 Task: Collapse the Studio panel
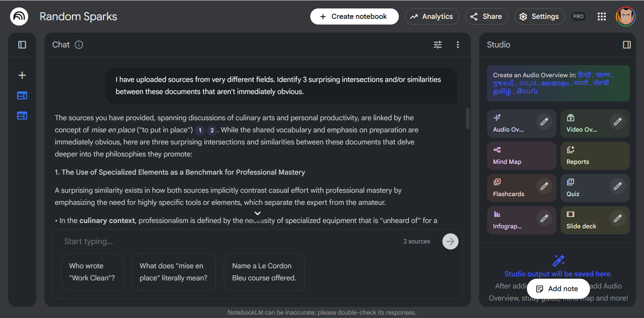click(x=626, y=45)
